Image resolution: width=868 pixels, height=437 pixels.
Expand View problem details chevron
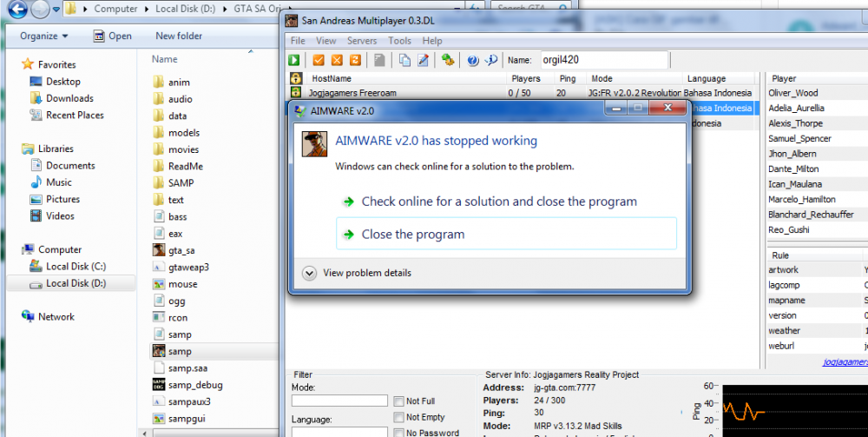click(310, 273)
